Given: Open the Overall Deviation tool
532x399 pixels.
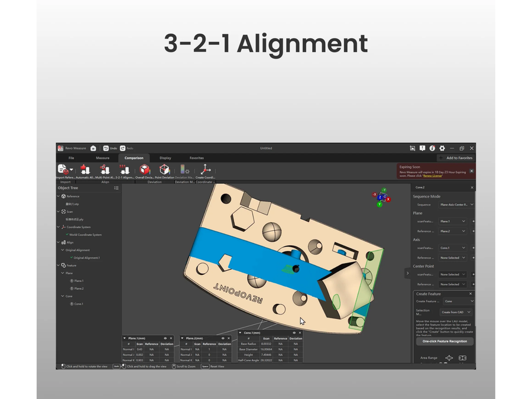Looking at the screenshot, I should click(x=145, y=169).
